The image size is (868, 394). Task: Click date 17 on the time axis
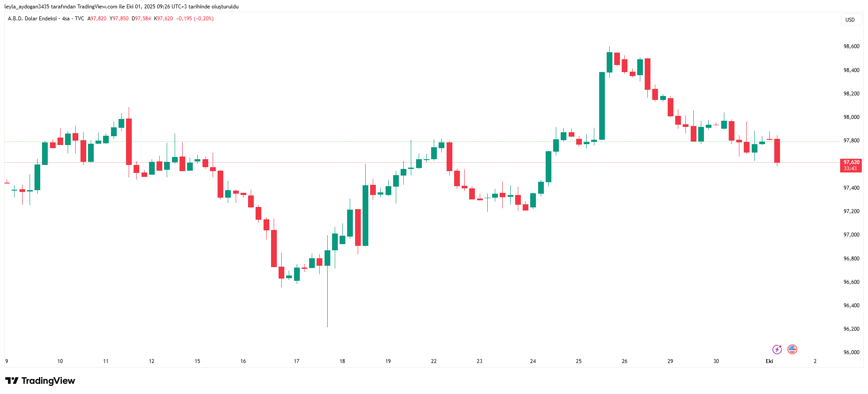coord(296,361)
